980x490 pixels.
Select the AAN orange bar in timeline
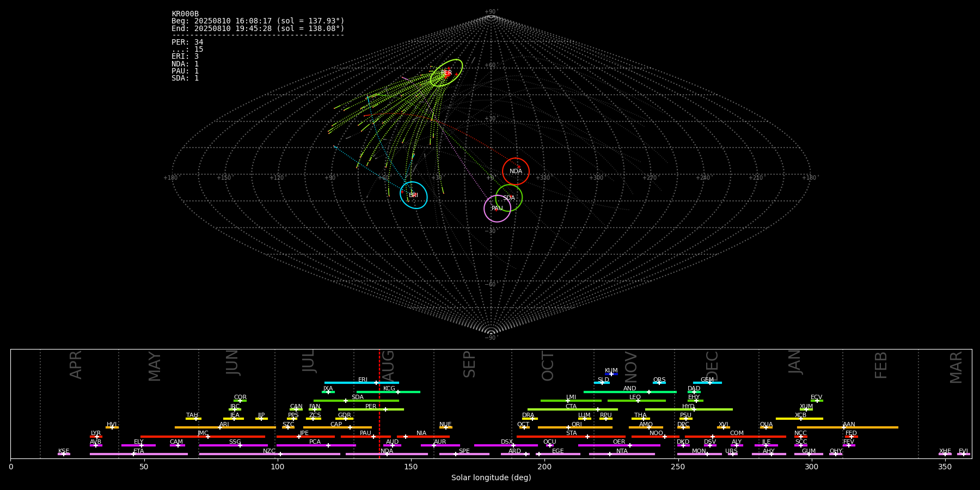coord(848,427)
